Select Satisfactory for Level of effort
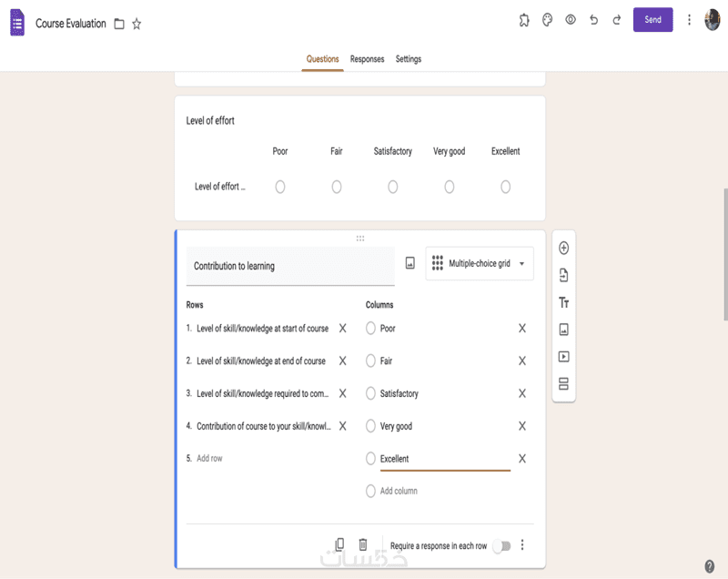 (x=393, y=187)
